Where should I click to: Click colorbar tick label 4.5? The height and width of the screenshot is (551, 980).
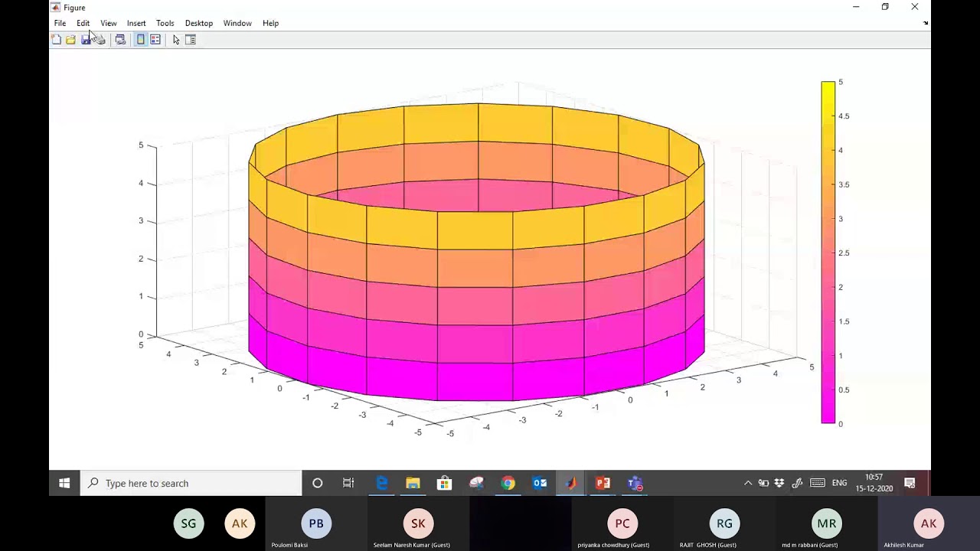(844, 116)
